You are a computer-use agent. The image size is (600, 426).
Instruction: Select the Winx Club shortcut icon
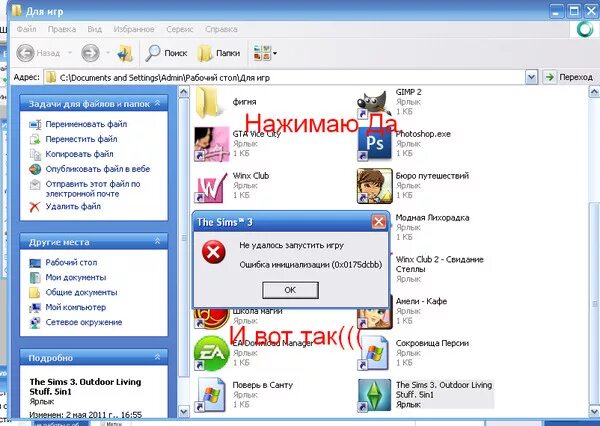tap(212, 186)
